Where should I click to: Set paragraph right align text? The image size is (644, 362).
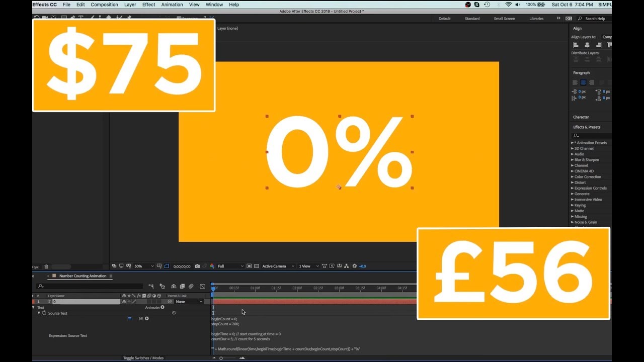pos(592,82)
